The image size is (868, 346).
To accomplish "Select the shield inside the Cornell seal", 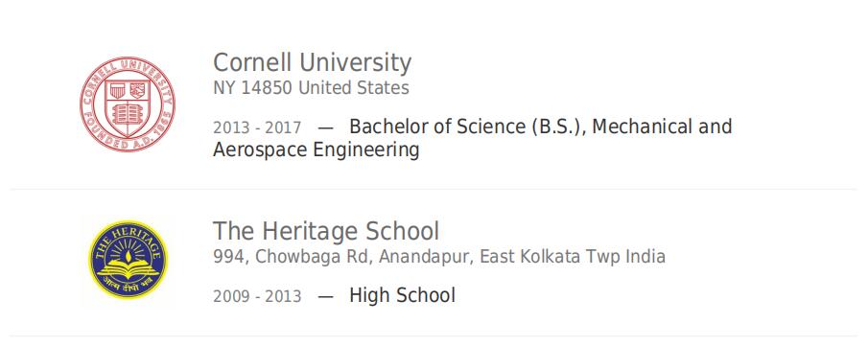I will point(128,107).
